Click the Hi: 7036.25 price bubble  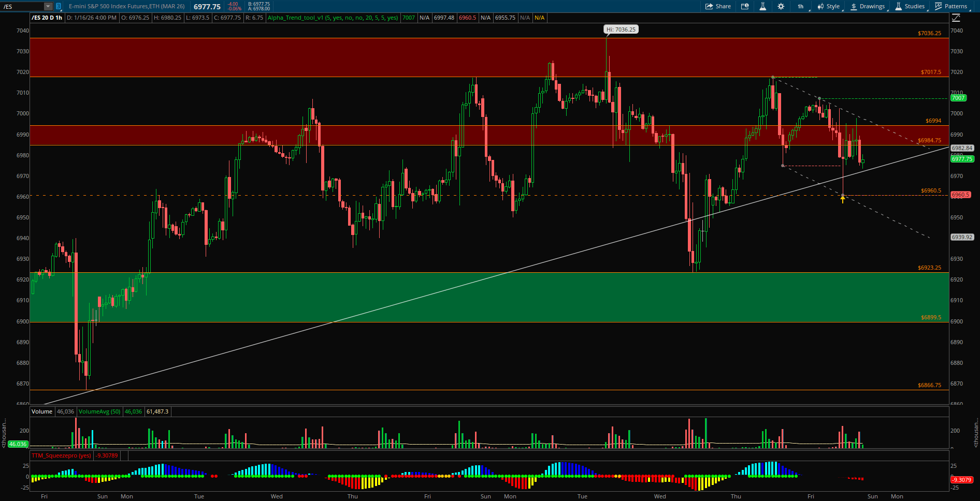(x=621, y=30)
